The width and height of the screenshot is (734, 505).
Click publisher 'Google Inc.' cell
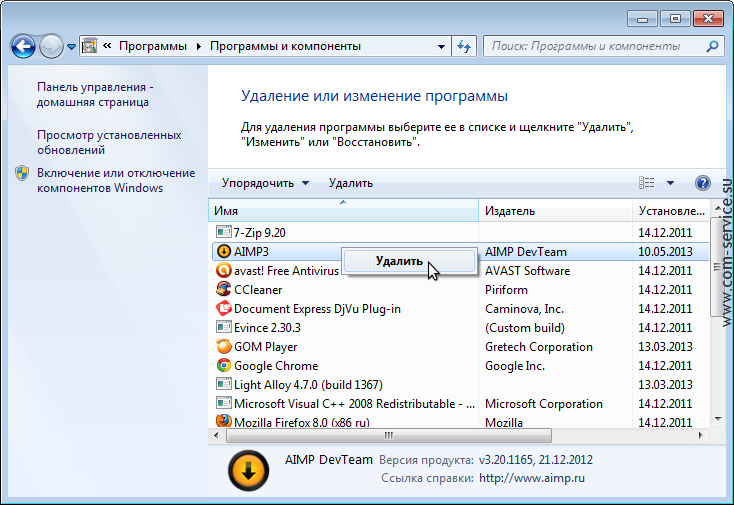(515, 366)
